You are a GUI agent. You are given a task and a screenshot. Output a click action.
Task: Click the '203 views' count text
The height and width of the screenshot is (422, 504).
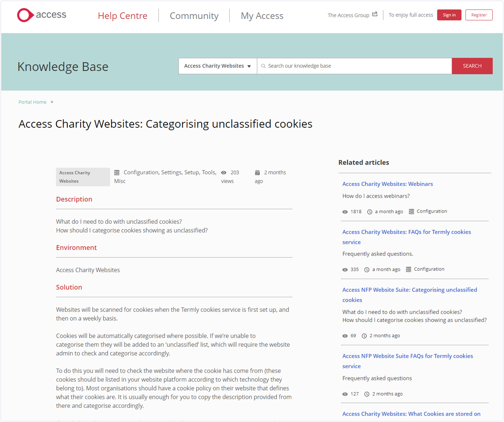[x=230, y=177]
